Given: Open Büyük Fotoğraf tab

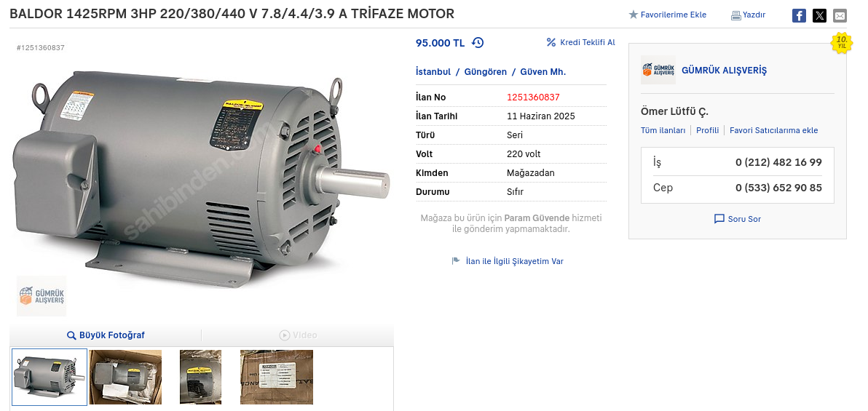Looking at the screenshot, I should (106, 335).
